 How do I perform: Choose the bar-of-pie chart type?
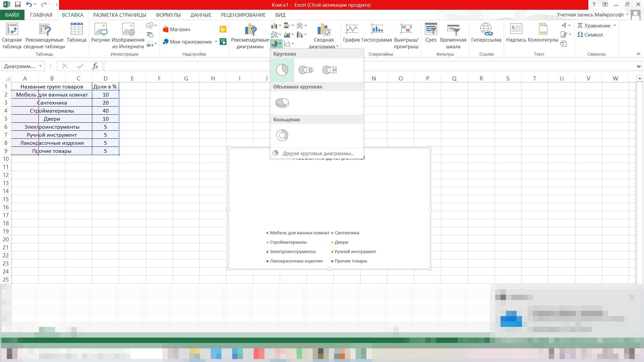pyautogui.click(x=329, y=70)
